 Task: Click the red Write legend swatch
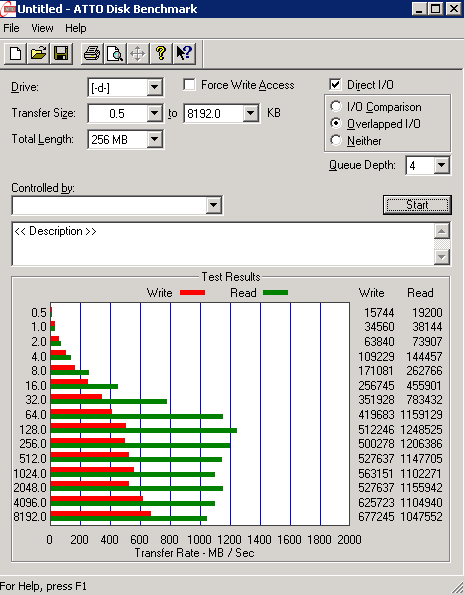pyautogui.click(x=192, y=293)
